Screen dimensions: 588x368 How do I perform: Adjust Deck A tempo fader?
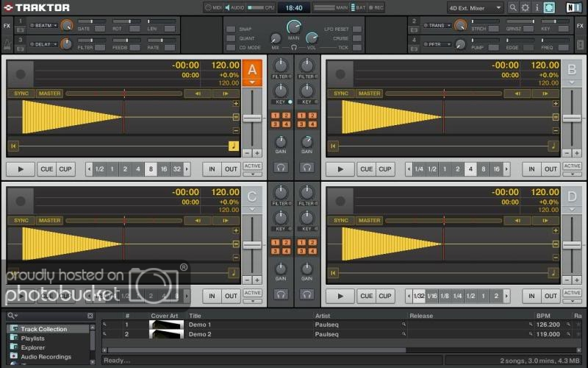coord(252,118)
